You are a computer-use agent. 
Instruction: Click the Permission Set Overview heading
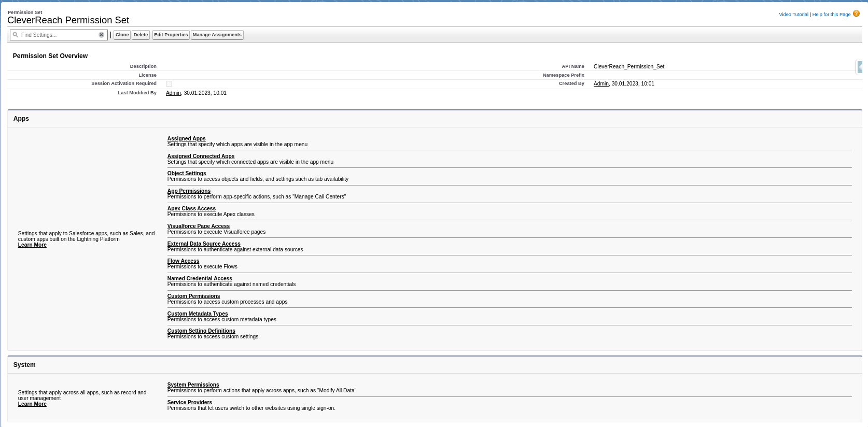pos(50,56)
